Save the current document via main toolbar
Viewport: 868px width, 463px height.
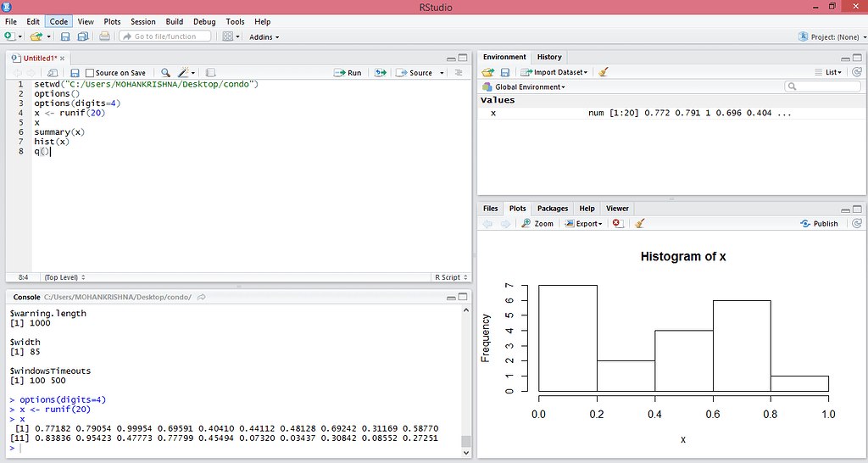pyautogui.click(x=65, y=36)
